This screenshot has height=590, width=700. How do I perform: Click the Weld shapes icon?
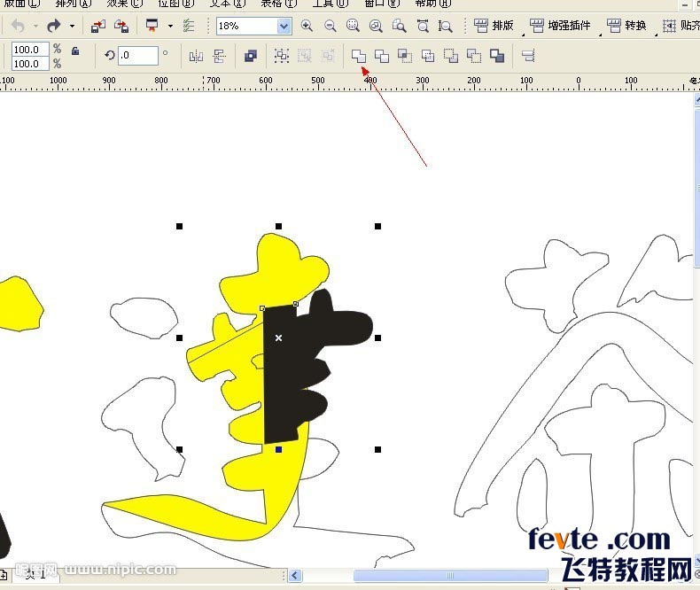pyautogui.click(x=359, y=56)
